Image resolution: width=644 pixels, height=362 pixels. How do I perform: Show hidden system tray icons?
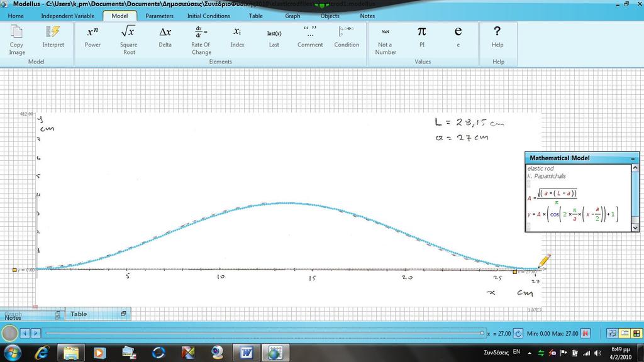pyautogui.click(x=530, y=353)
